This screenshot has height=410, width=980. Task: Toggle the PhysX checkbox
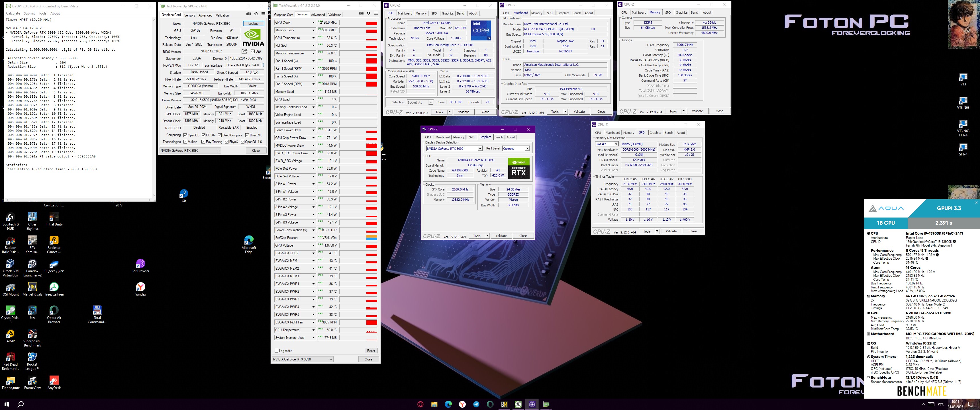tap(227, 142)
